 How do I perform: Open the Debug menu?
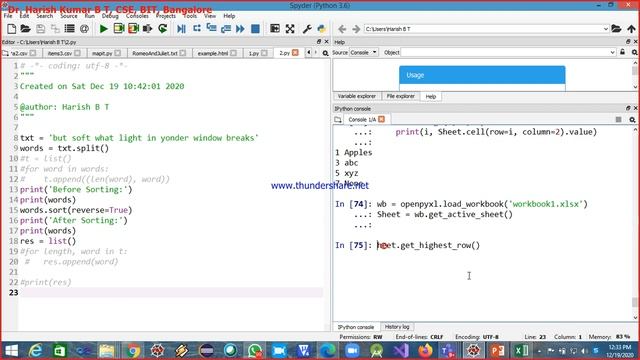(110, 16)
